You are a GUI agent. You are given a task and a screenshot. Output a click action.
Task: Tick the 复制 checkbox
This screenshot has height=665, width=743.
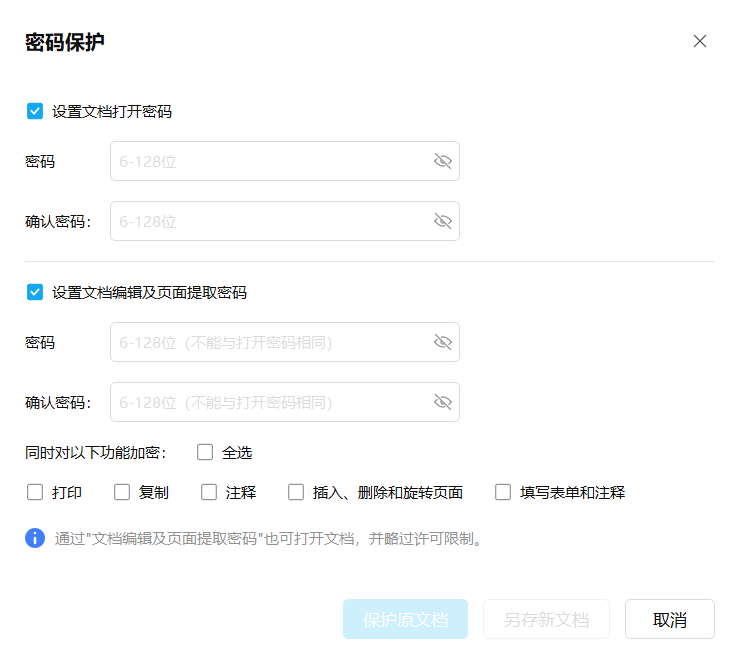[122, 492]
